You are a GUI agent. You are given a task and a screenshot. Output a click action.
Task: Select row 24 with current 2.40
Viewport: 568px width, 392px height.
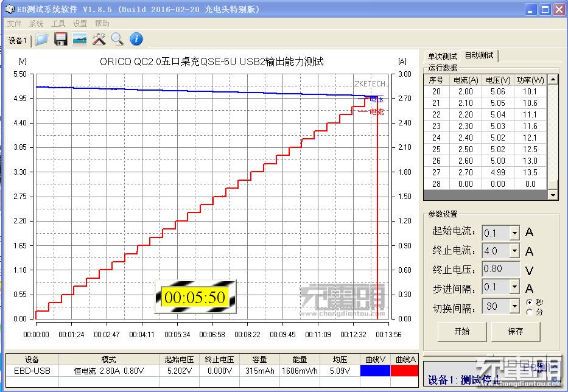(x=485, y=138)
